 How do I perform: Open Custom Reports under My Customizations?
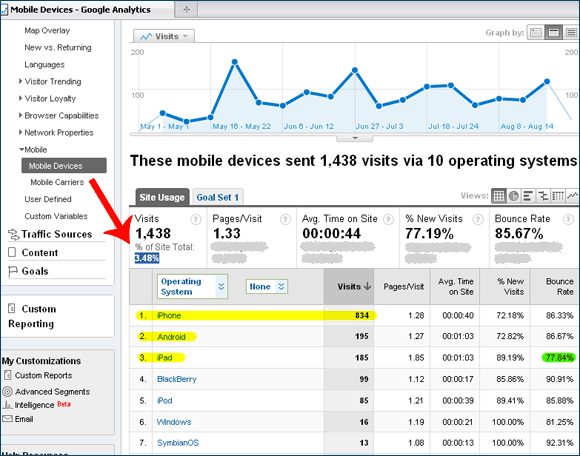click(x=43, y=375)
